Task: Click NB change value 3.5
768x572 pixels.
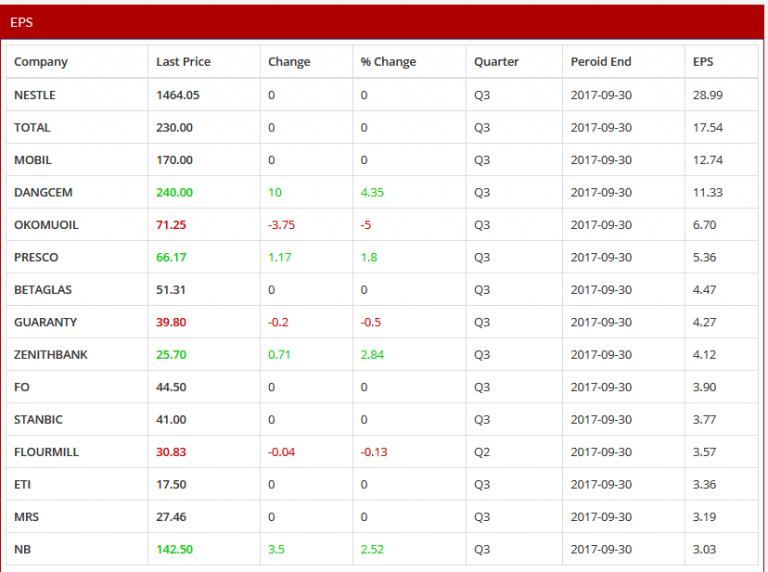Action: pyautogui.click(x=276, y=549)
